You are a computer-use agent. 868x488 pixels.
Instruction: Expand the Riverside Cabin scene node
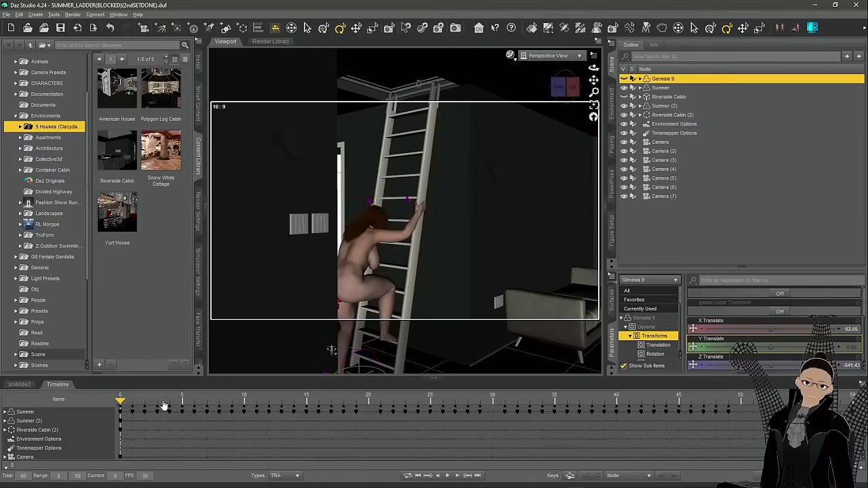[639, 97]
